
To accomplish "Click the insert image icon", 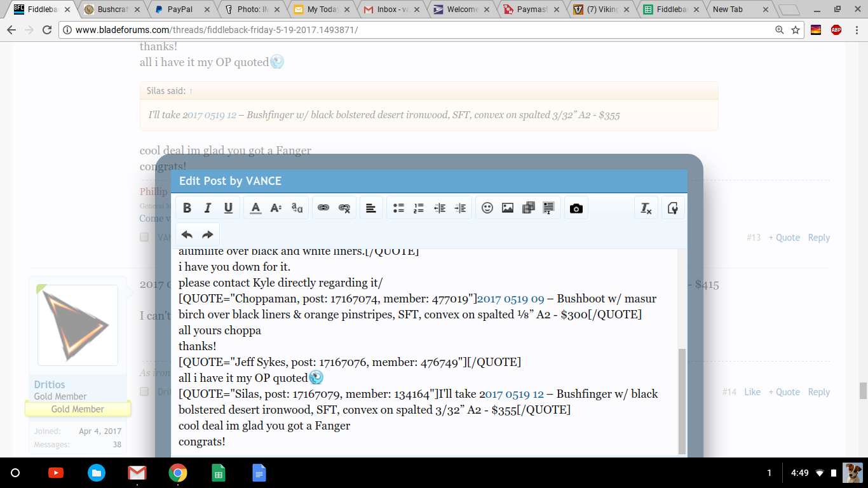I will (508, 208).
